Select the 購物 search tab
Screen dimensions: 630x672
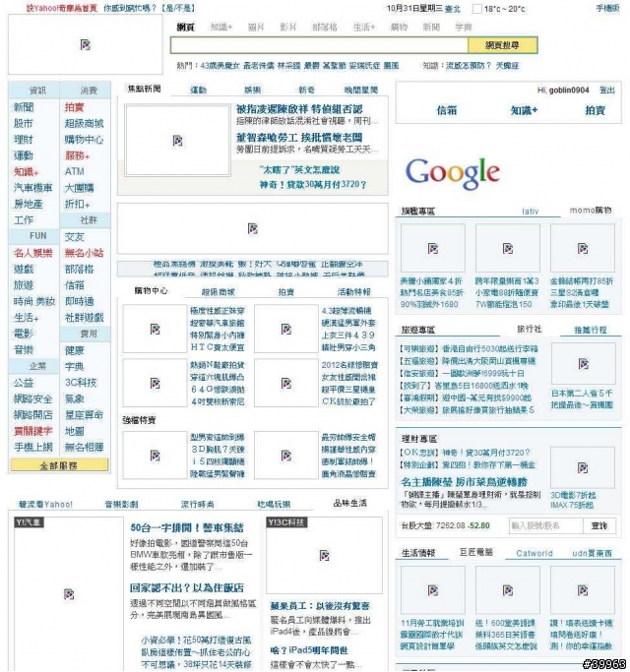click(399, 27)
